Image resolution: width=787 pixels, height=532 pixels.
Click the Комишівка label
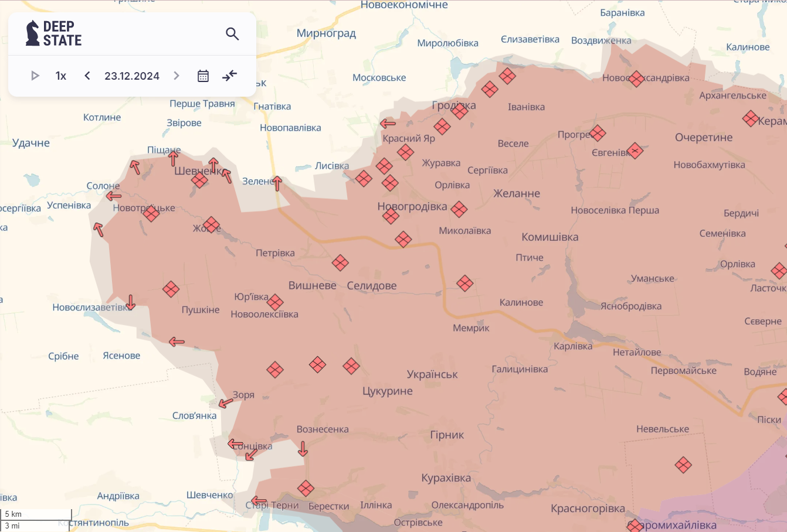point(550,237)
